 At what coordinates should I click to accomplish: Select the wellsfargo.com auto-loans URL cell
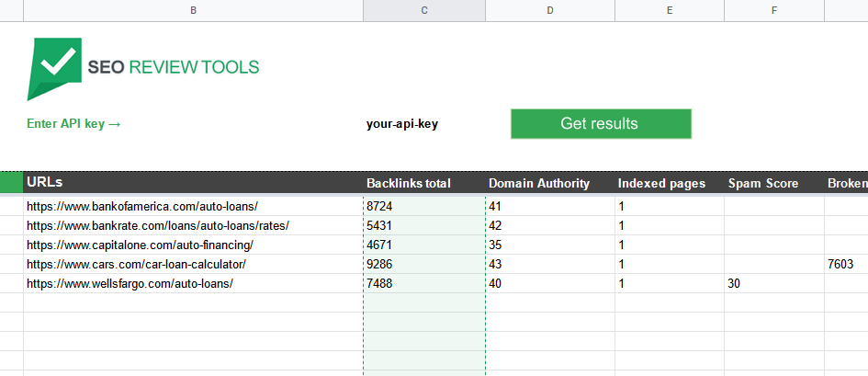[x=193, y=283]
